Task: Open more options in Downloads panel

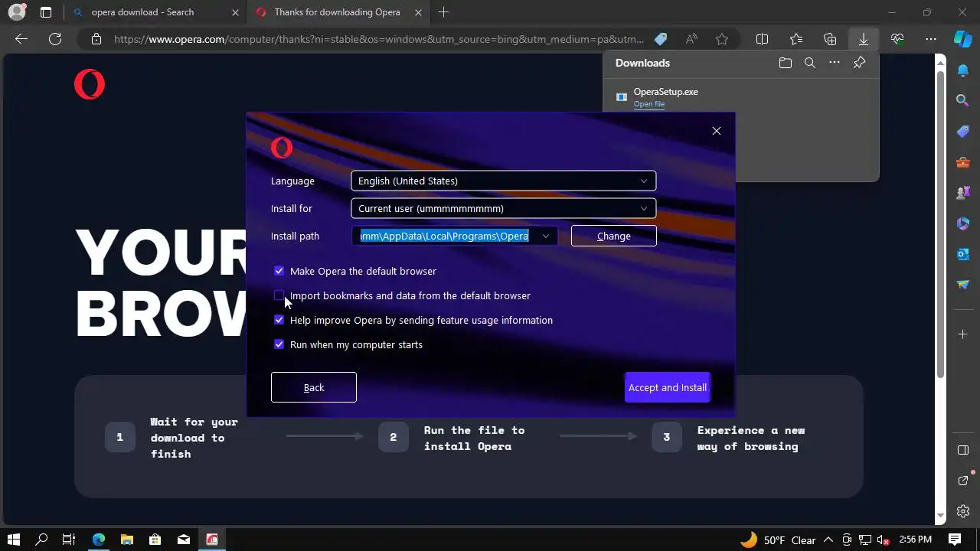Action: 835,63
